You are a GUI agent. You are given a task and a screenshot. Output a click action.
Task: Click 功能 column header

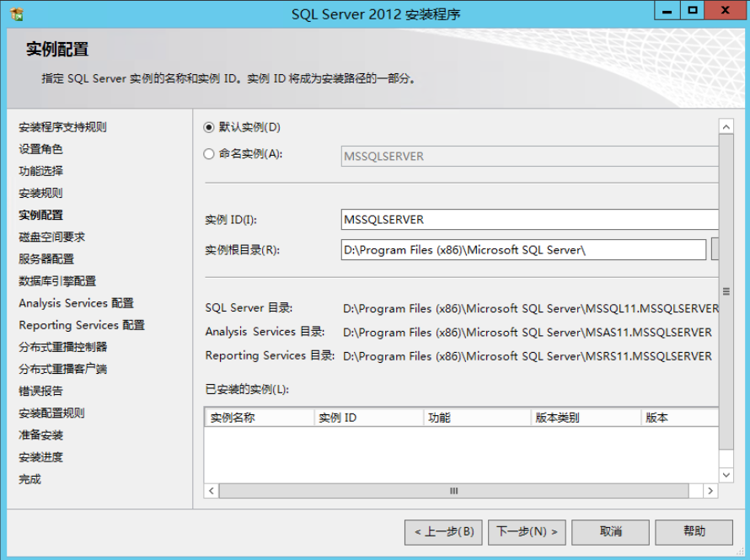477,418
